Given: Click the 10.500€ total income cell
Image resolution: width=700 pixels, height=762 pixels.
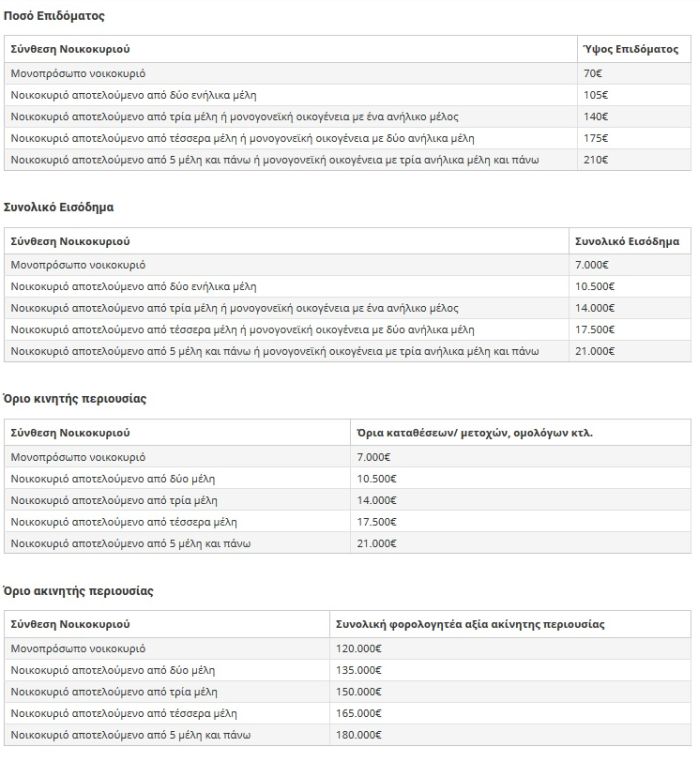Looking at the screenshot, I should click(x=630, y=287).
